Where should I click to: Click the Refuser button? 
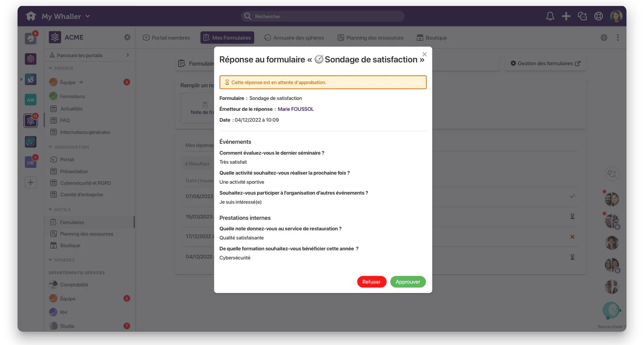[x=371, y=282]
